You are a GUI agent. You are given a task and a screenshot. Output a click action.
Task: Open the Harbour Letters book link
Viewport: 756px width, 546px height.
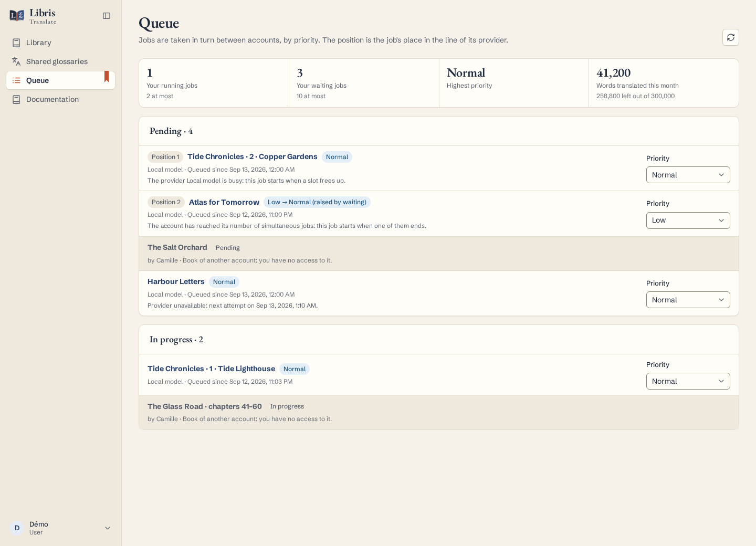tap(176, 282)
